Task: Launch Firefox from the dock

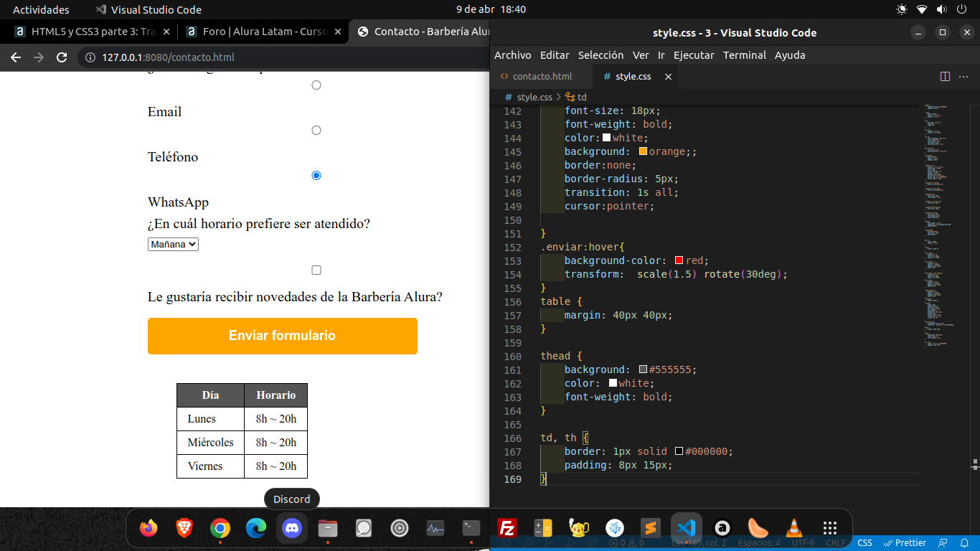Action: click(x=149, y=528)
